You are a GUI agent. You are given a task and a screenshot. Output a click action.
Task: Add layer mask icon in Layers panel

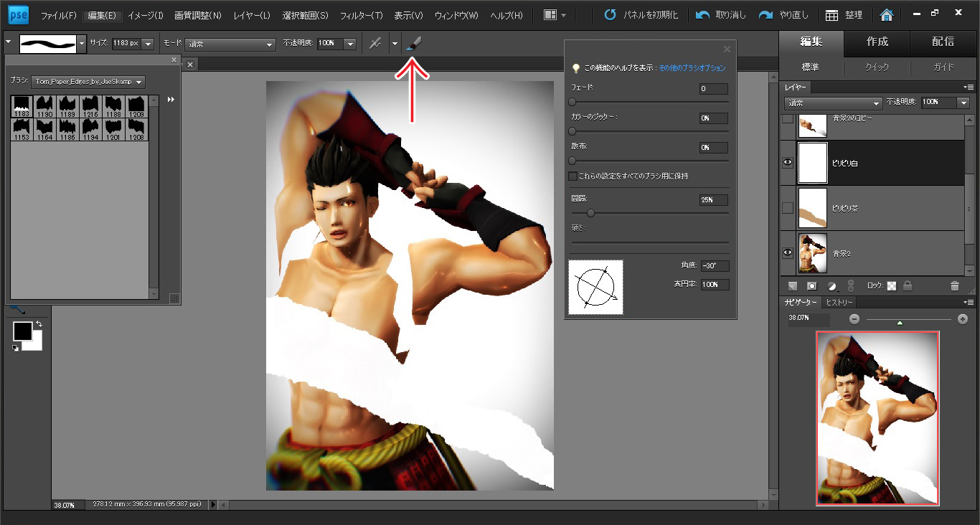(x=812, y=285)
